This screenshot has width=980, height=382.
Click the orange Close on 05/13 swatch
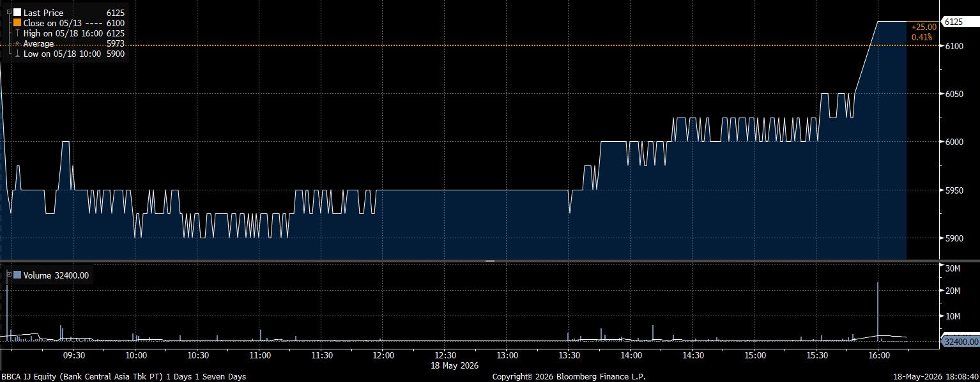[x=17, y=23]
